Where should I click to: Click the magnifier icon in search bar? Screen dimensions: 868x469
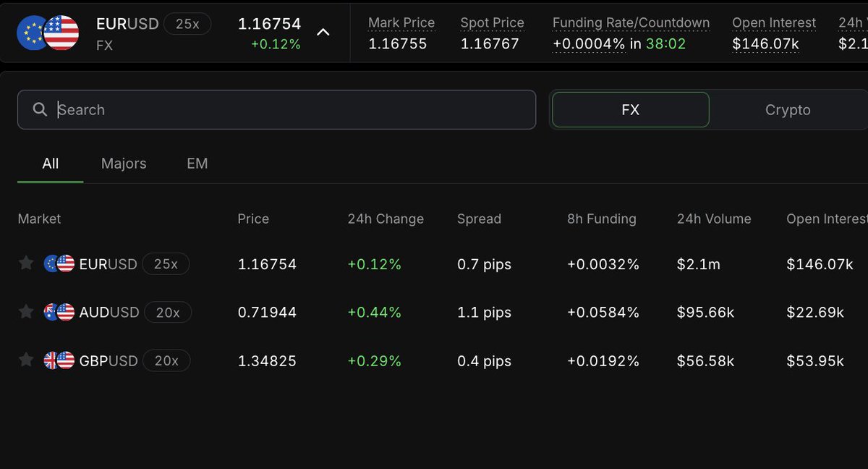click(40, 109)
